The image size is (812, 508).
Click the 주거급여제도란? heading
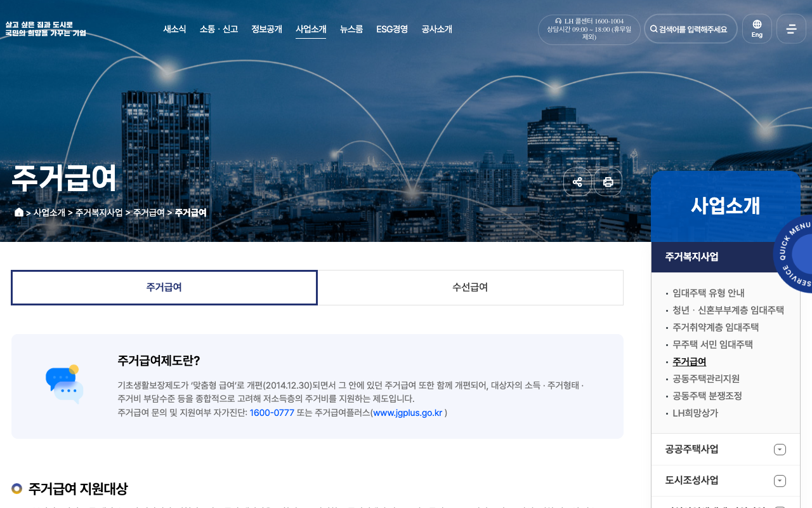tap(159, 361)
